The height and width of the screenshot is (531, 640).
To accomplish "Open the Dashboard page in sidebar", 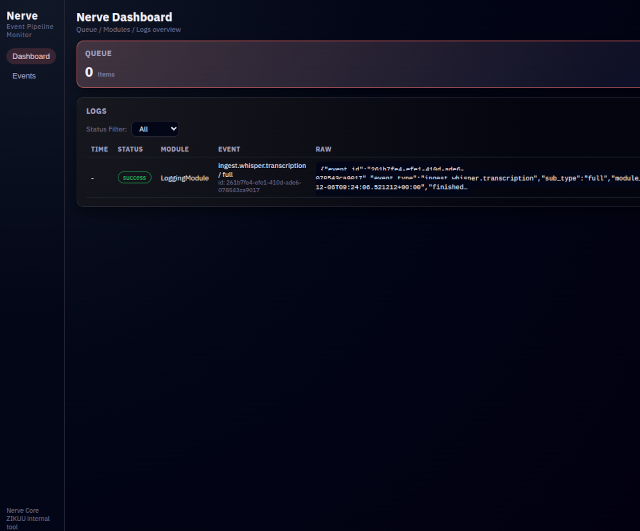I will [31, 56].
